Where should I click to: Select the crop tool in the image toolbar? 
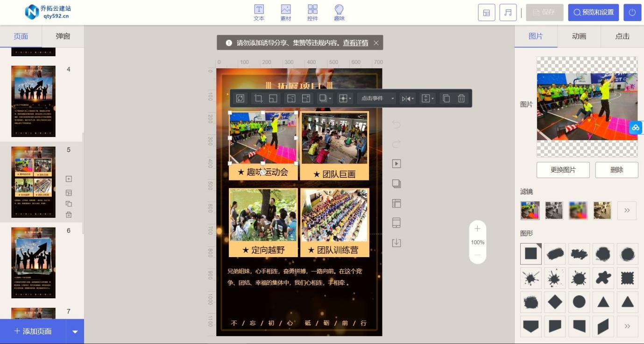tap(257, 98)
